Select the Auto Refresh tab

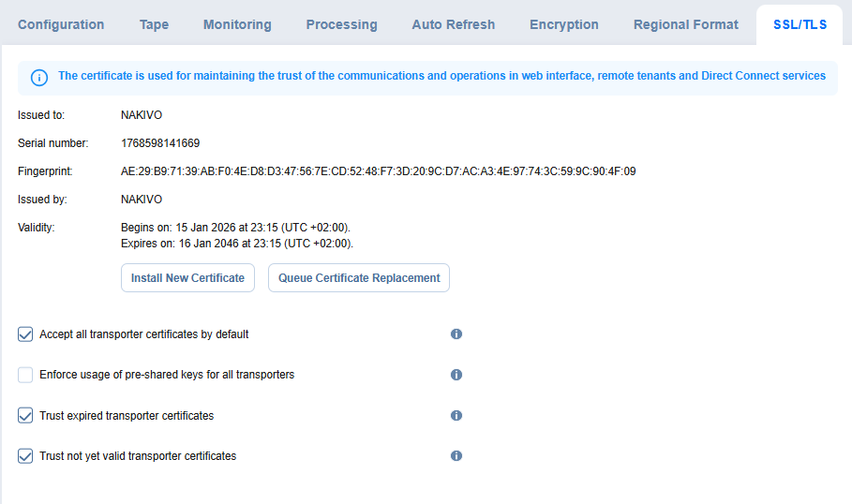(453, 24)
